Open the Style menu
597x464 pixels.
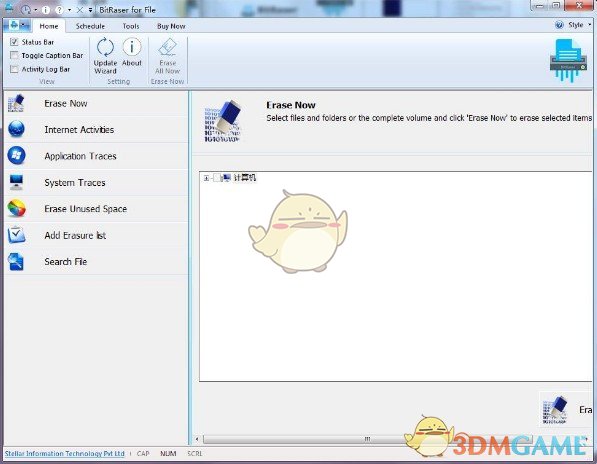click(575, 25)
